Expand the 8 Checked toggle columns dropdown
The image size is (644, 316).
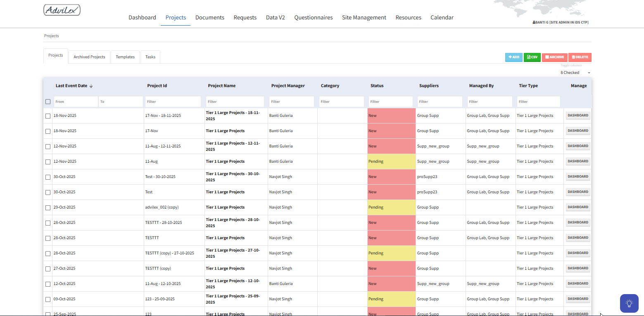pyautogui.click(x=575, y=73)
